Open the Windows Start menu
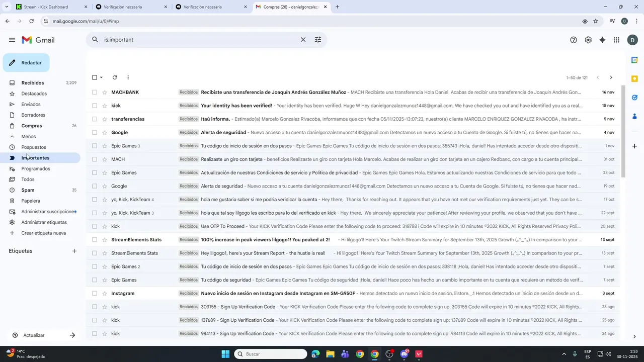644x362 pixels. [225, 354]
